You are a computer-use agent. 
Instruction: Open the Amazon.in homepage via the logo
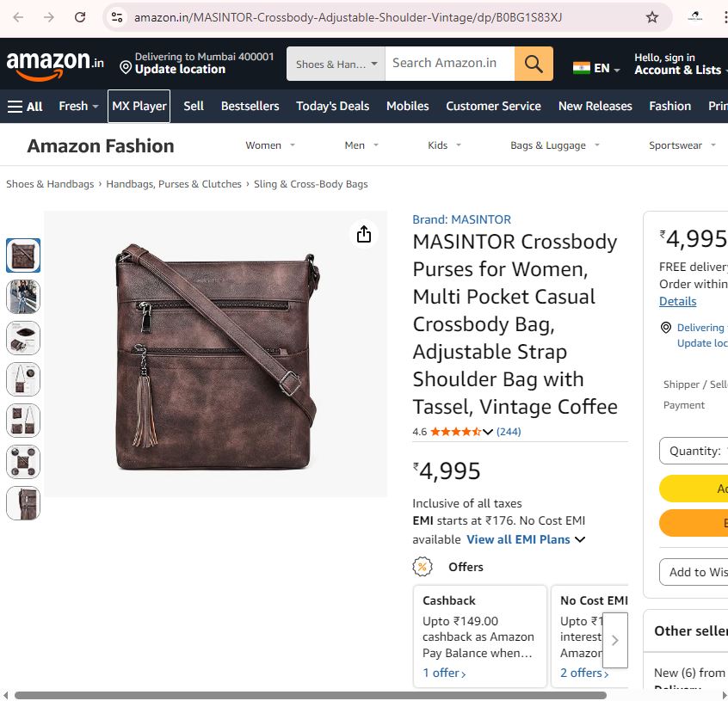[x=52, y=62]
